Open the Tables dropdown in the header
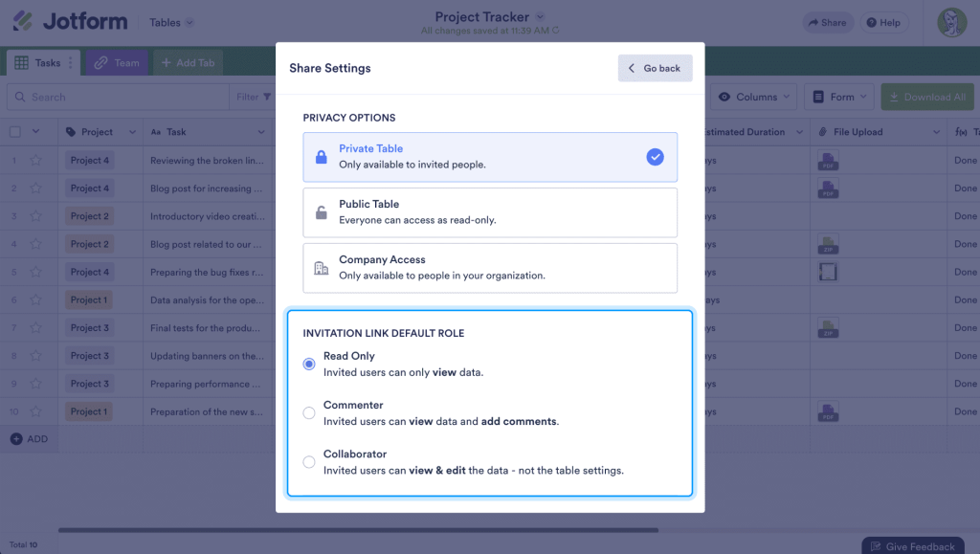Viewport: 980px width, 554px height. (168, 22)
